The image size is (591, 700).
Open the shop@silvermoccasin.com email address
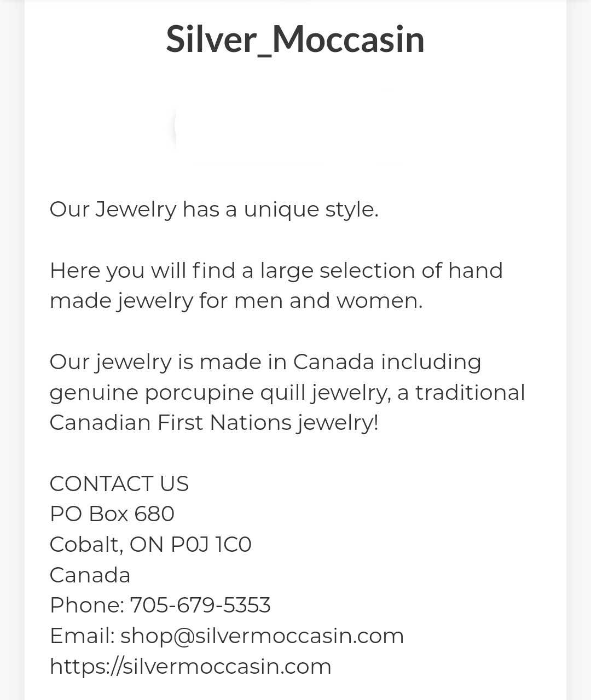pyautogui.click(x=262, y=636)
